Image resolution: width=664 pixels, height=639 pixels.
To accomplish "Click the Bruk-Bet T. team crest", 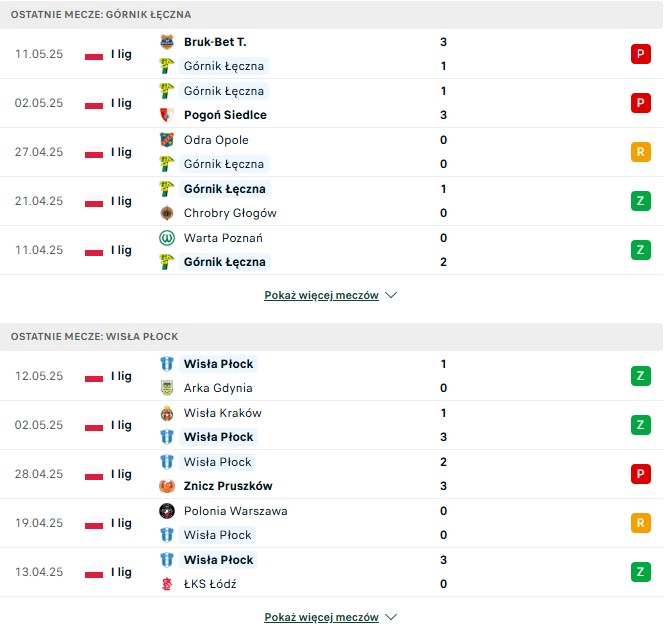I will [x=167, y=42].
